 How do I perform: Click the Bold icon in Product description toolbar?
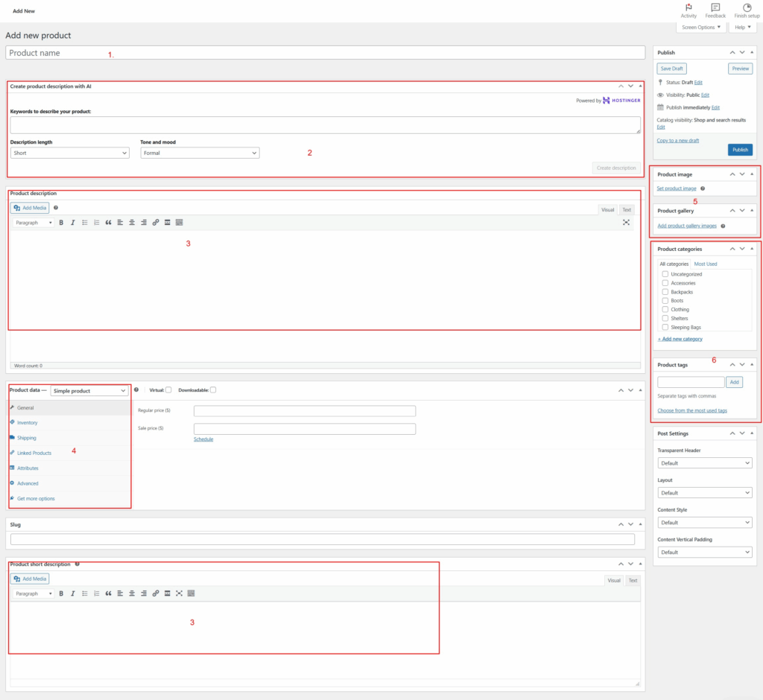click(61, 223)
